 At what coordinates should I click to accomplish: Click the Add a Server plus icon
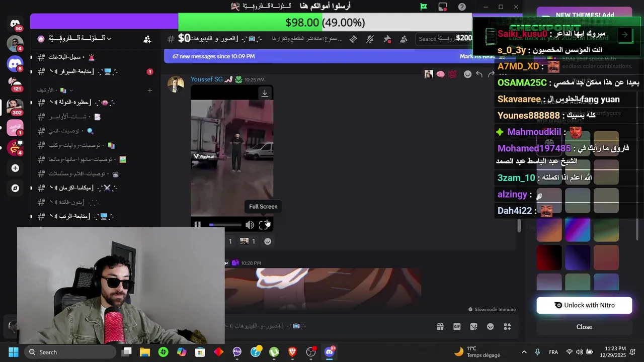pyautogui.click(x=15, y=168)
